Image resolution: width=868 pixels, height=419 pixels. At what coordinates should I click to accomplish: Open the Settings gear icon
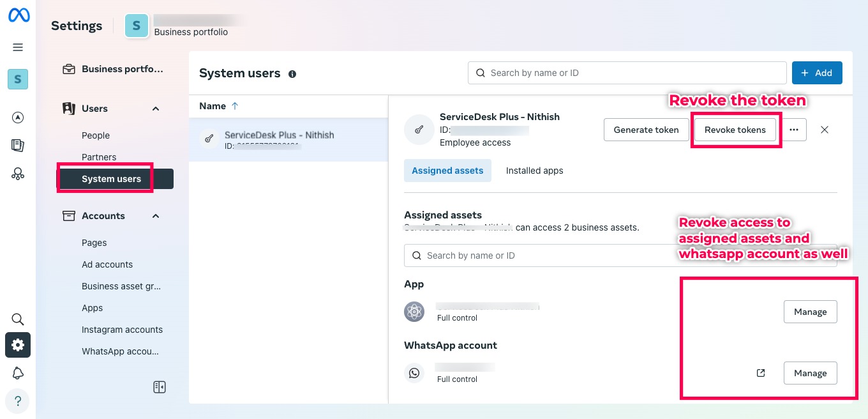click(x=18, y=345)
